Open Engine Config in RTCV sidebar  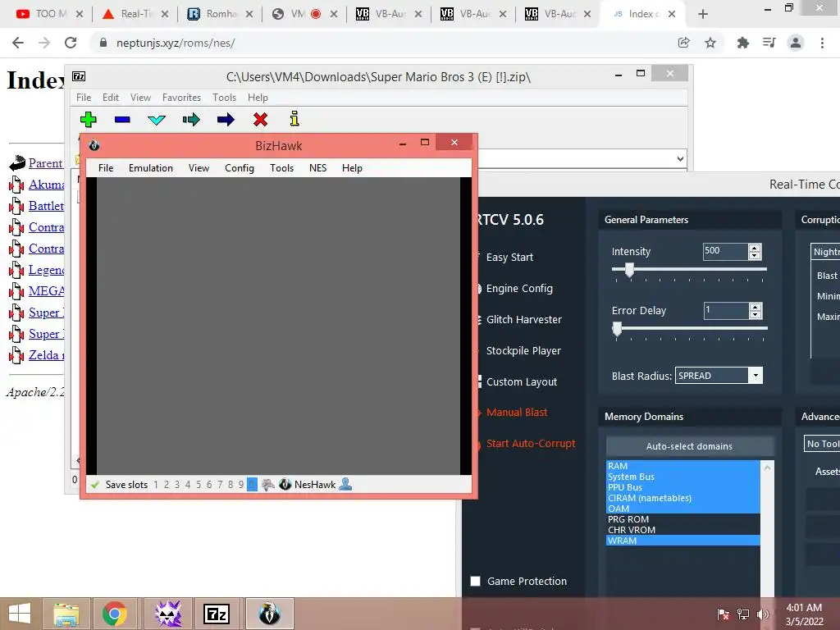coord(519,289)
